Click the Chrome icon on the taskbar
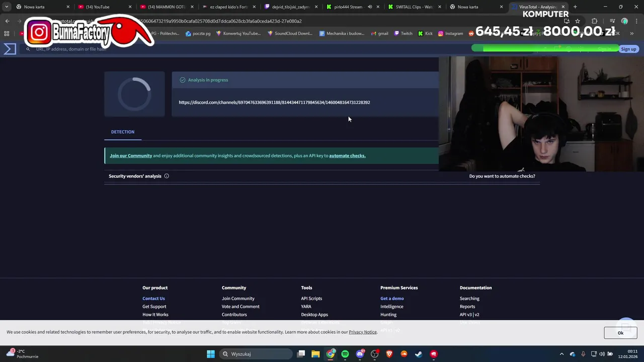Screen dimensions: 644x362 pyautogui.click(x=331, y=354)
